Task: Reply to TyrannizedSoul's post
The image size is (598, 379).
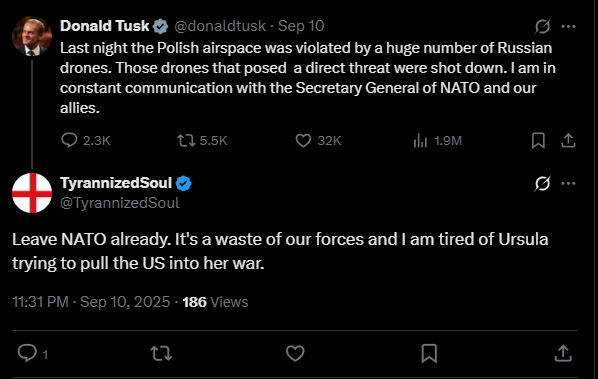Action: [32, 353]
